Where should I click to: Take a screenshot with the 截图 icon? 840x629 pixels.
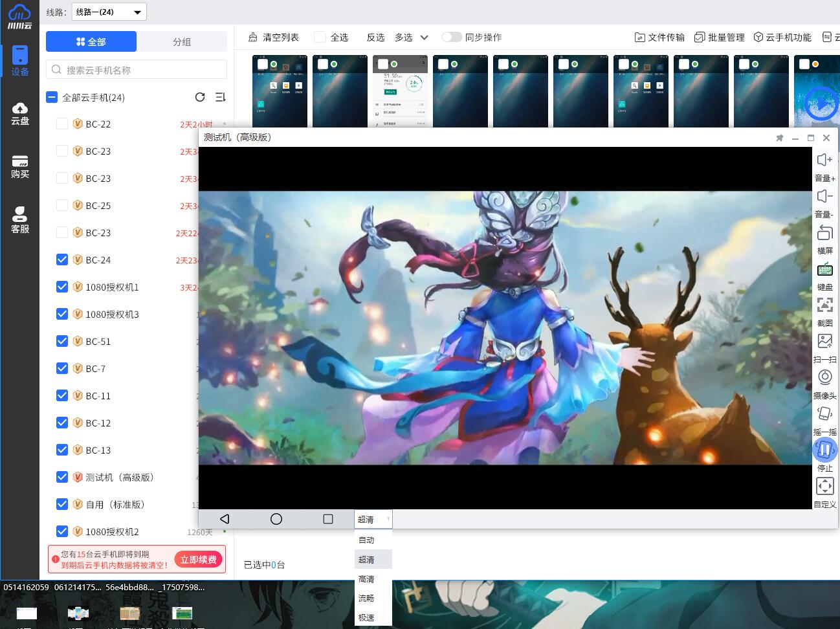(x=824, y=305)
